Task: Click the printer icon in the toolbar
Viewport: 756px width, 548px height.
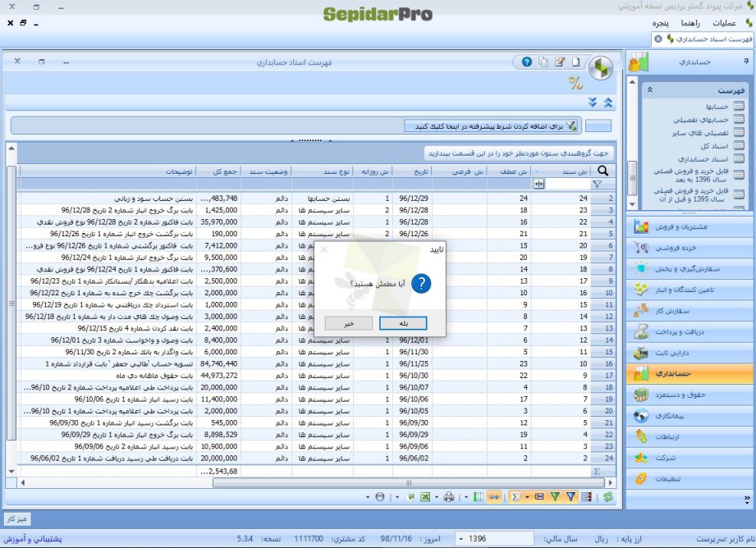Action: pos(449,497)
